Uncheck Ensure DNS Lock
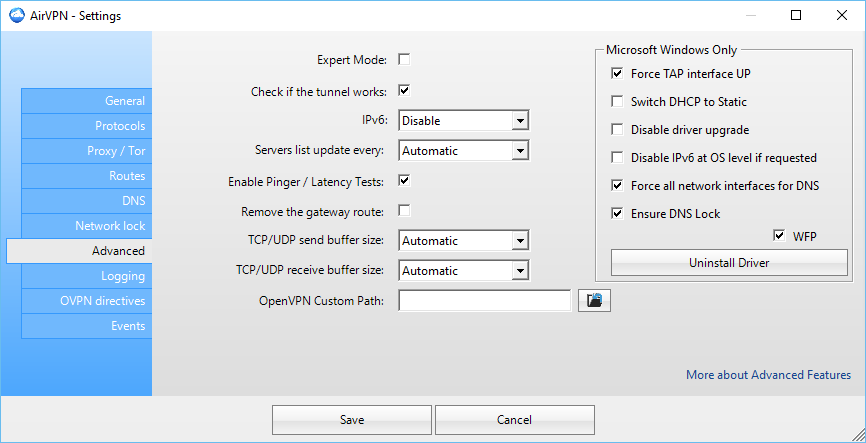This screenshot has height=443, width=866. (617, 213)
